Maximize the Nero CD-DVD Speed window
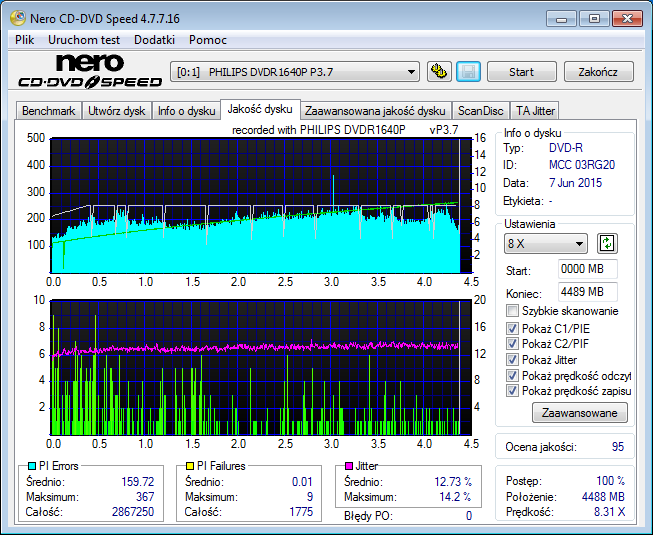The height and width of the screenshot is (535, 653). (x=594, y=19)
